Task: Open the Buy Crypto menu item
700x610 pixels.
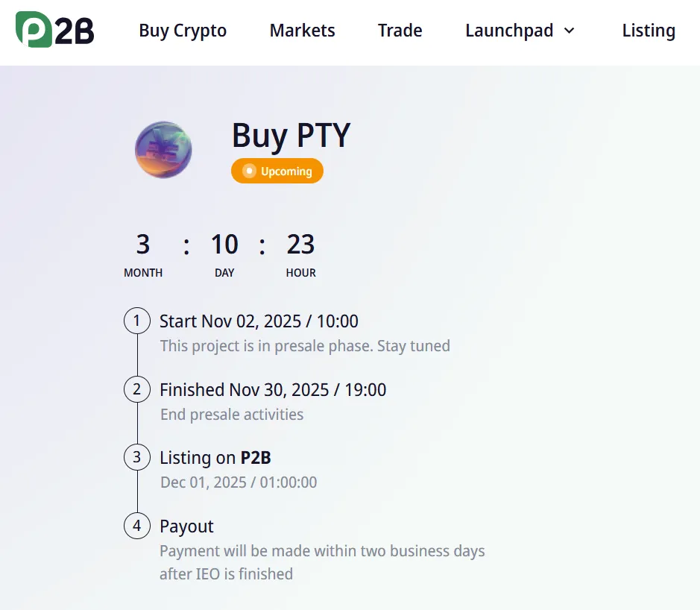Action: (183, 31)
